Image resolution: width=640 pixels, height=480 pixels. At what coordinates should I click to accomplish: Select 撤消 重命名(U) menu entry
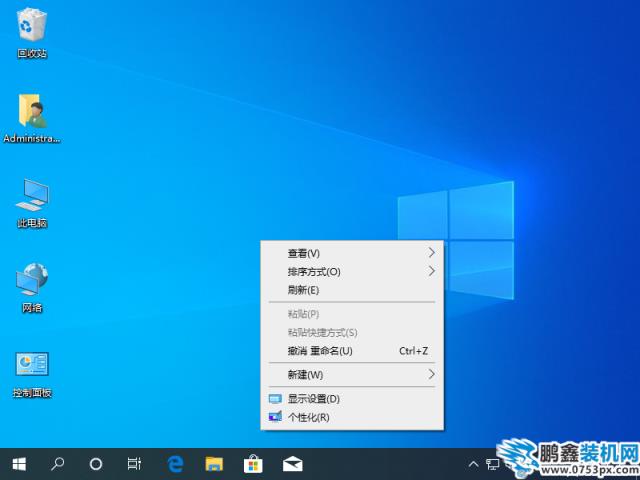point(352,351)
